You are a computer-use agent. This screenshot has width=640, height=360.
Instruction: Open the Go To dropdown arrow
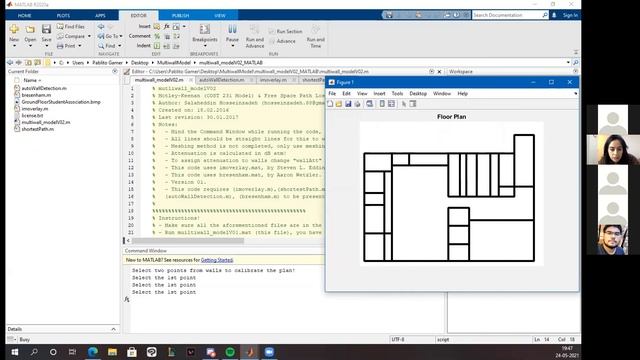tap(121, 36)
